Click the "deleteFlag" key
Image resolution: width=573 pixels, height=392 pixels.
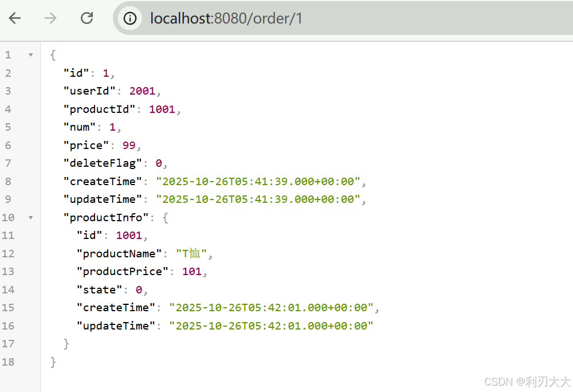103,163
